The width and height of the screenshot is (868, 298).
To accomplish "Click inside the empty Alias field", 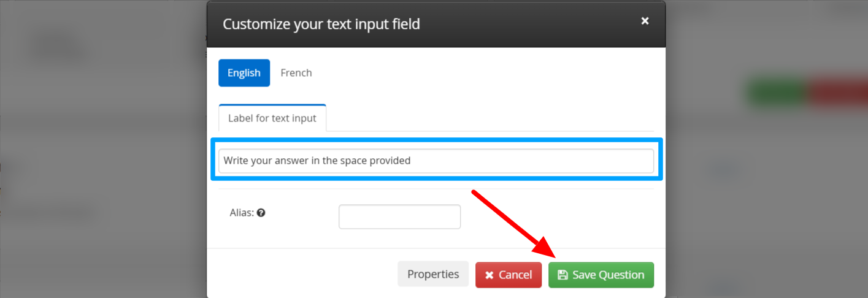I will point(399,216).
